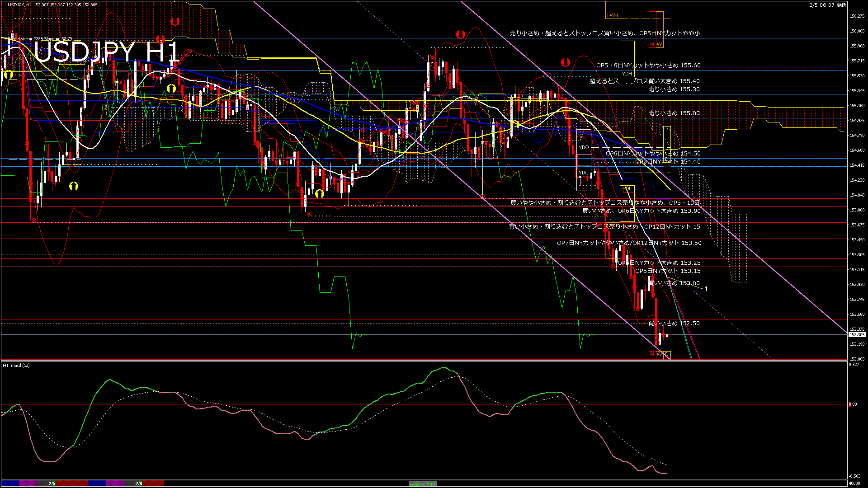Screen dimensions: 868x488
Task: Click the H1 macd (12) indicator label
Action: coord(16,365)
